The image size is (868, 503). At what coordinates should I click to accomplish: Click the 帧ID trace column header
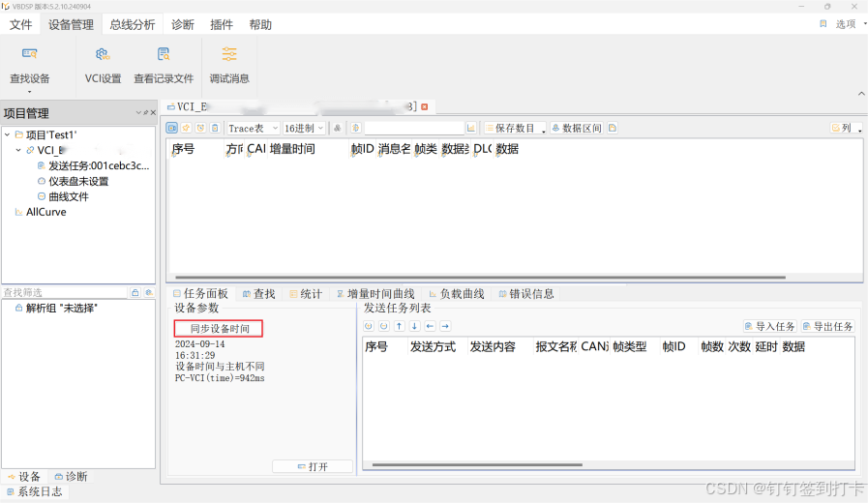coord(363,148)
